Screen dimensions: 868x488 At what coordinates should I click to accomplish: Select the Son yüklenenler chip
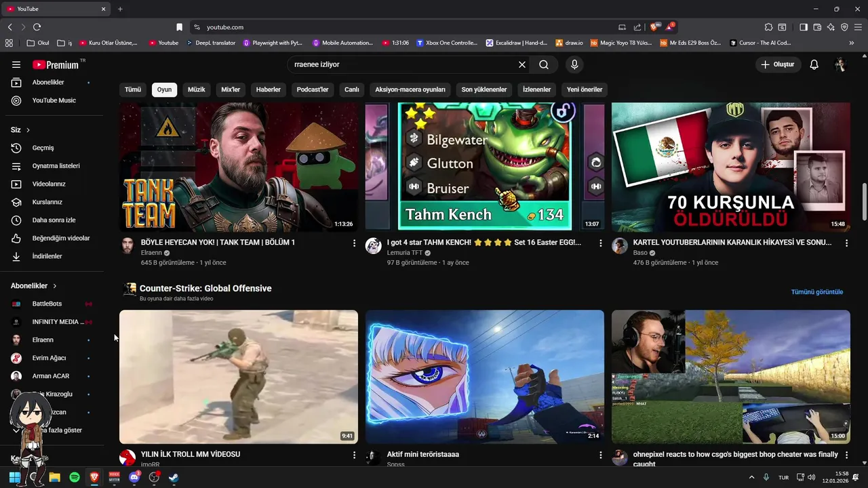pos(484,89)
